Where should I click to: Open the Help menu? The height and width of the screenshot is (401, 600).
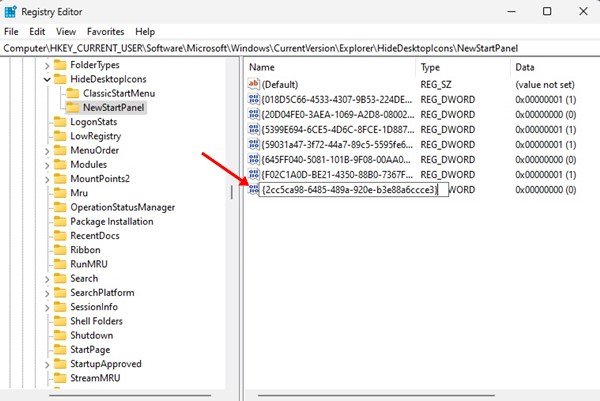(x=145, y=32)
